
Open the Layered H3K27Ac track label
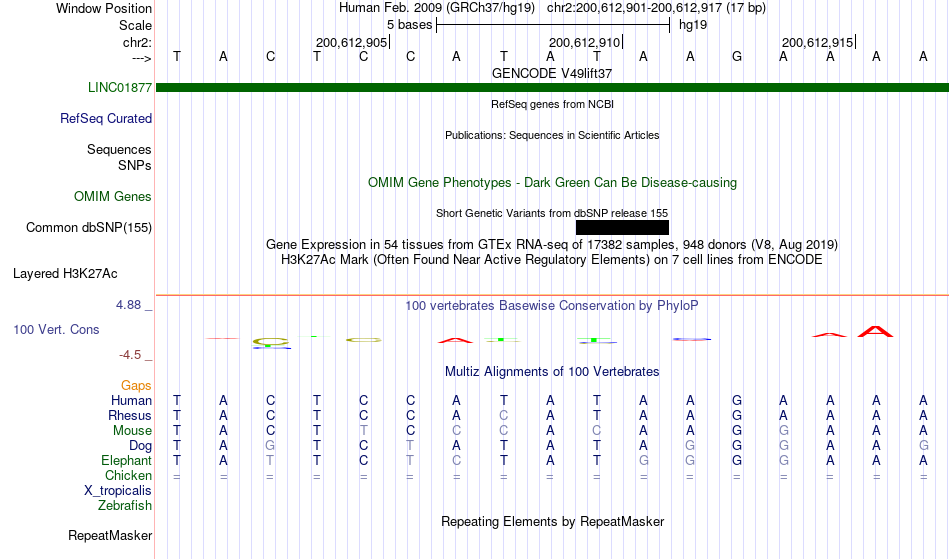pyautogui.click(x=65, y=274)
